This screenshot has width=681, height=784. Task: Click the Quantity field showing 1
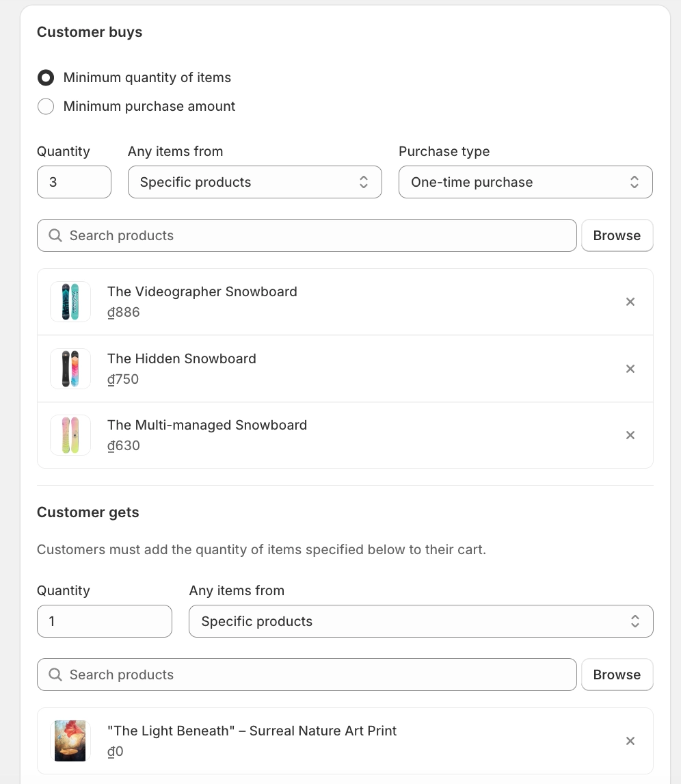(104, 621)
